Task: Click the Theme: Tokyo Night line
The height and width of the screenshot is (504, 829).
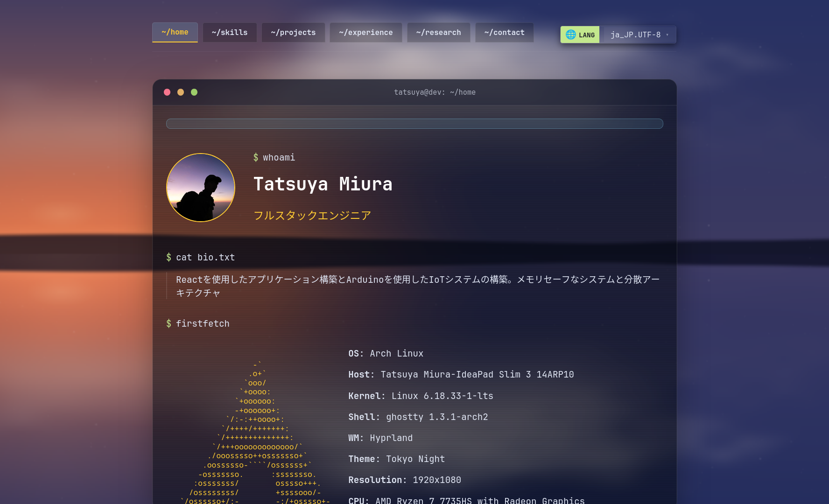Action: point(397,459)
